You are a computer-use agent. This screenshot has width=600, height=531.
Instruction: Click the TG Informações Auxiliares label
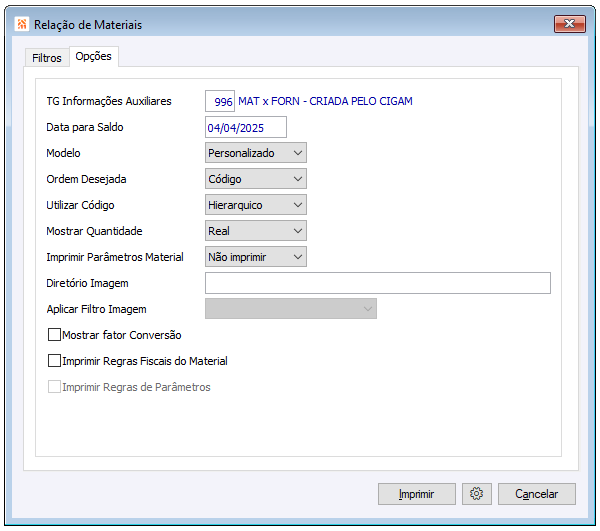(x=109, y=101)
